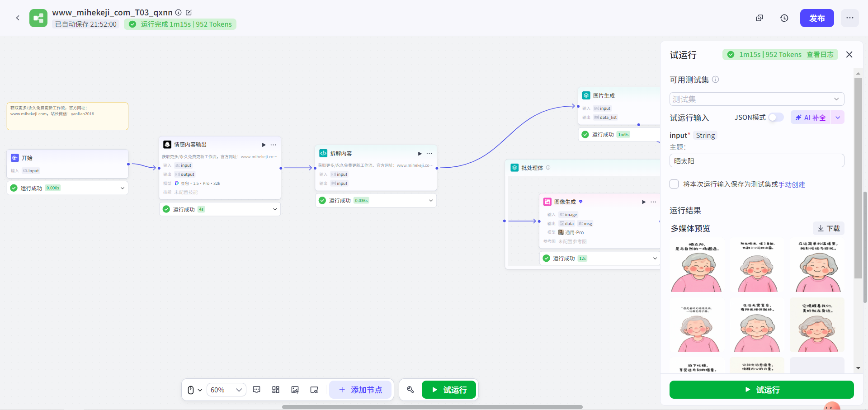Click the edit workflow name pencil icon
The height and width of the screenshot is (410, 868).
coord(189,13)
